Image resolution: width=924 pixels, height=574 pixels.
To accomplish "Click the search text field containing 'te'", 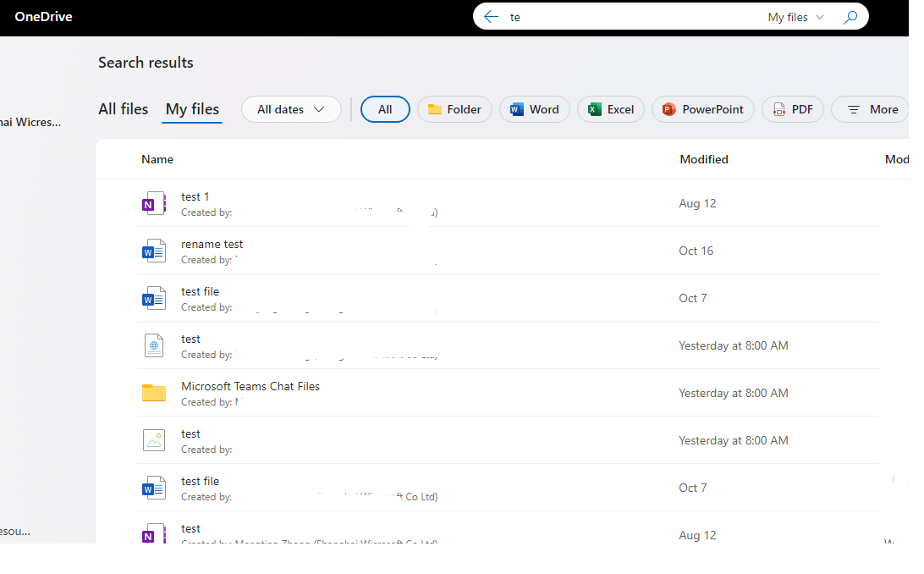I will [x=634, y=17].
